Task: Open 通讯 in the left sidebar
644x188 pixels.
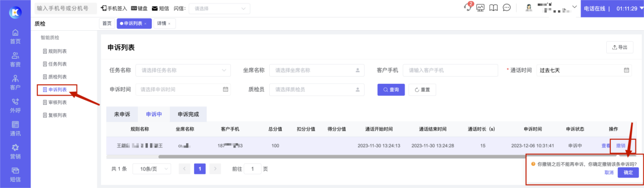Action: click(x=15, y=129)
